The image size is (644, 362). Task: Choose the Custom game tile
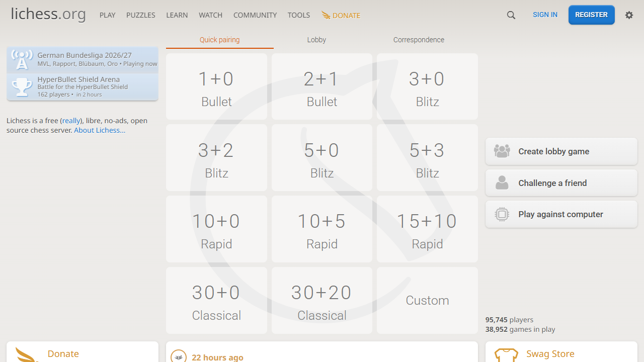(428, 300)
